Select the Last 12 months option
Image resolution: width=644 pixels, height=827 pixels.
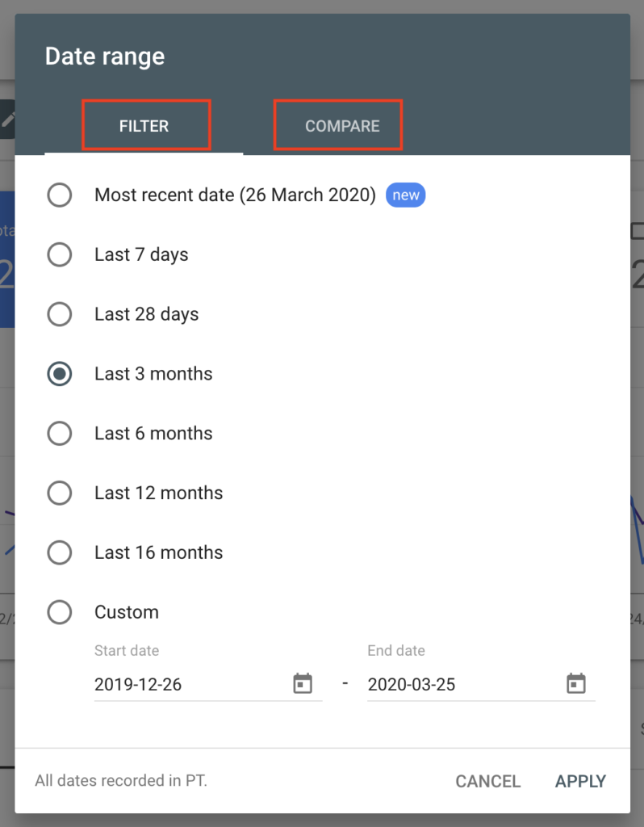[60, 493]
